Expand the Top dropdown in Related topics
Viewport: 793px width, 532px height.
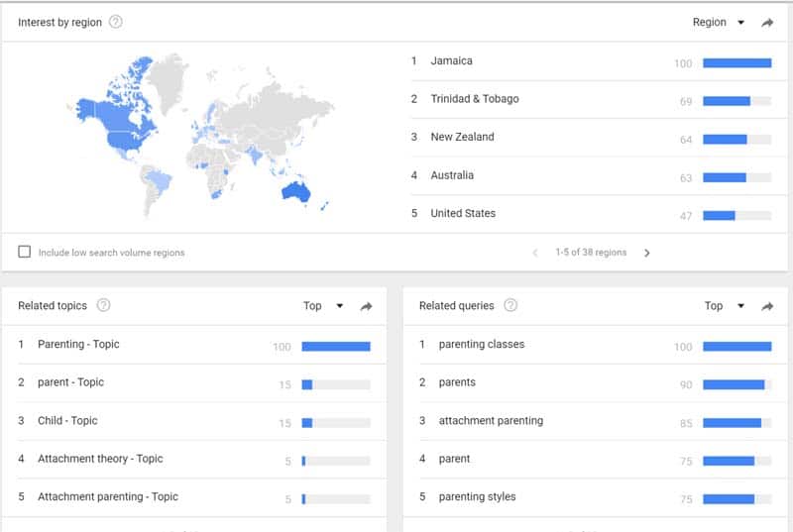click(323, 306)
